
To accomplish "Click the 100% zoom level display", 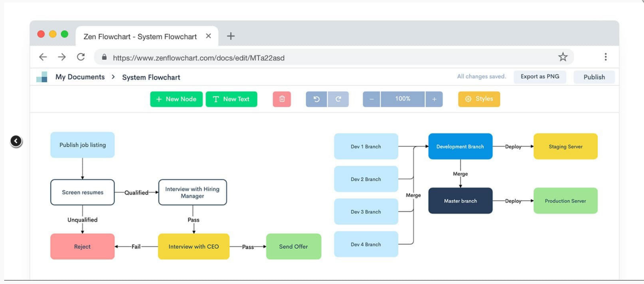I will [x=403, y=99].
